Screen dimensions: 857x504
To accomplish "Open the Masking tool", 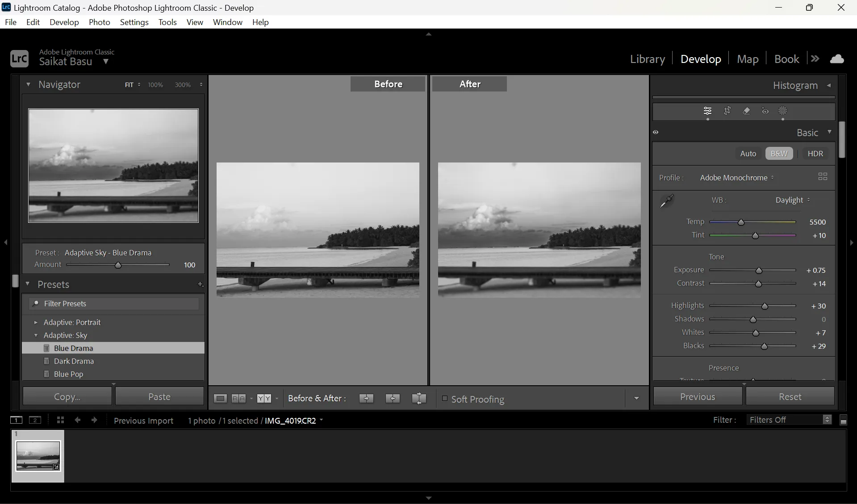I will tap(783, 111).
